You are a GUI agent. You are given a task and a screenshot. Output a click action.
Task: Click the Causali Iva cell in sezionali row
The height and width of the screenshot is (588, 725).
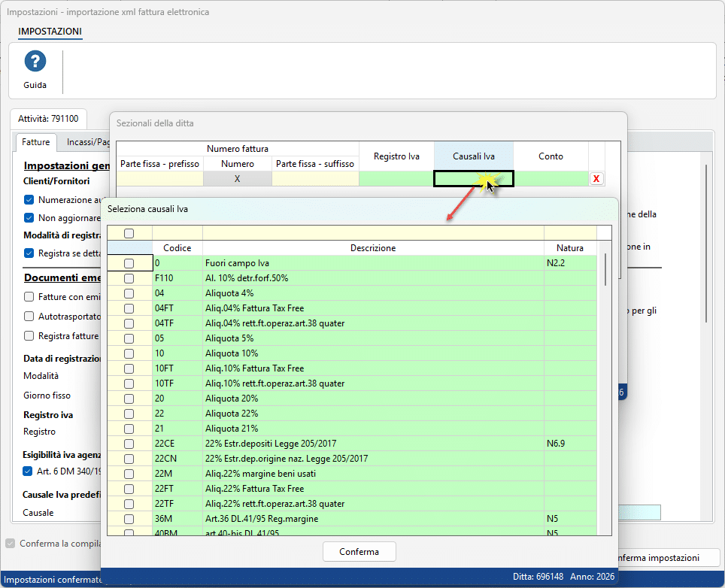click(x=474, y=179)
